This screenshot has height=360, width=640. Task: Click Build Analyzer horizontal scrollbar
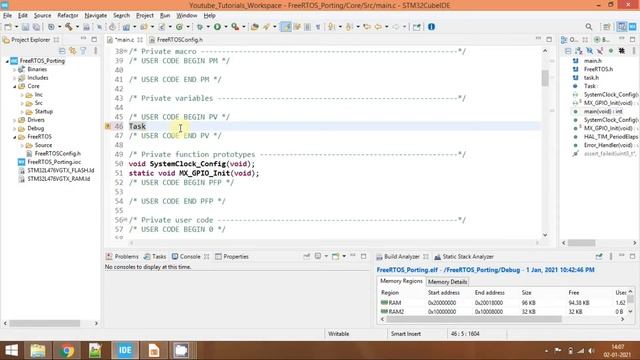(473, 319)
